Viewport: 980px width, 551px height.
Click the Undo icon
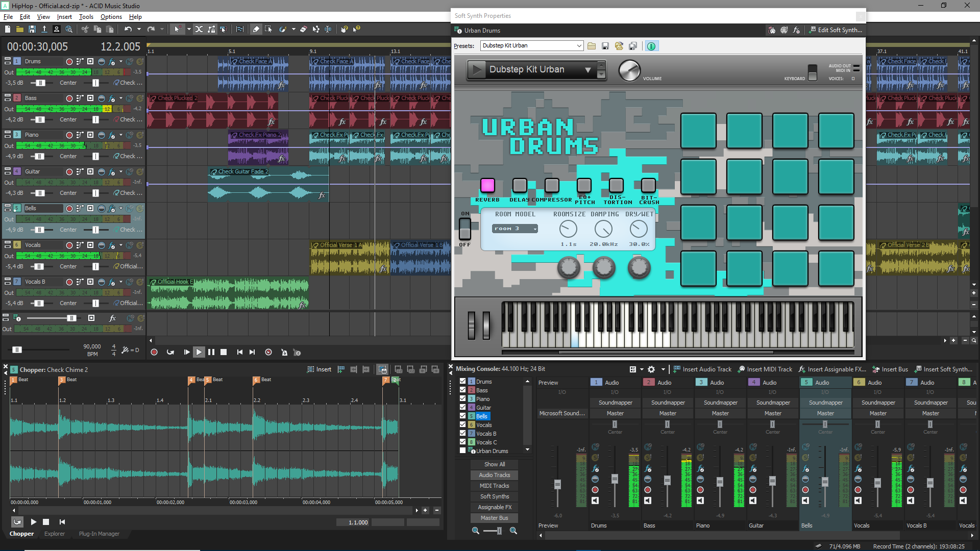128,29
